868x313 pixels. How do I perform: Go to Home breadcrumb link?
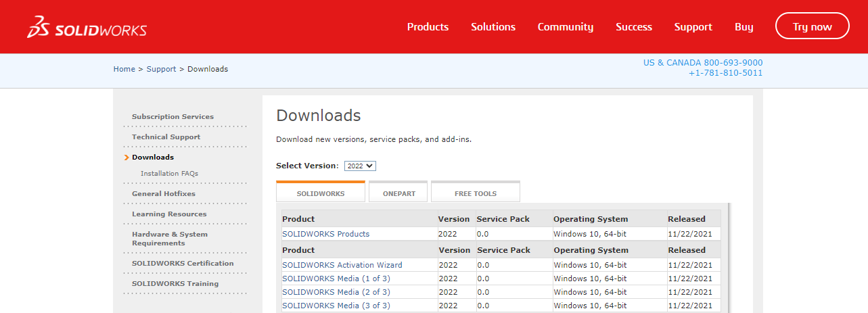tap(124, 69)
